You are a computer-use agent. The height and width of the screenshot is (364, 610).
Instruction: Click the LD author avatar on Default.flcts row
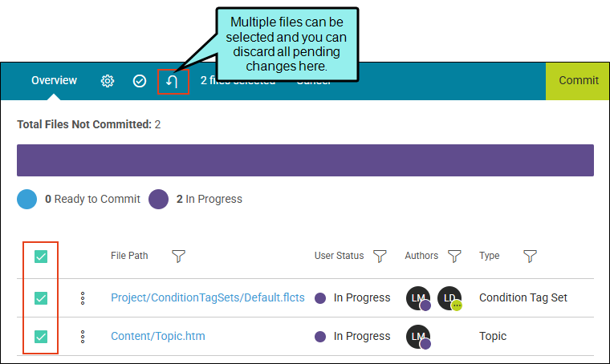click(449, 297)
